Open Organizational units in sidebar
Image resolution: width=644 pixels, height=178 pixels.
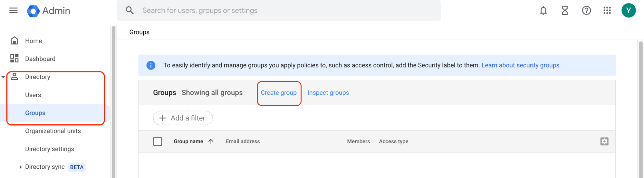point(53,131)
